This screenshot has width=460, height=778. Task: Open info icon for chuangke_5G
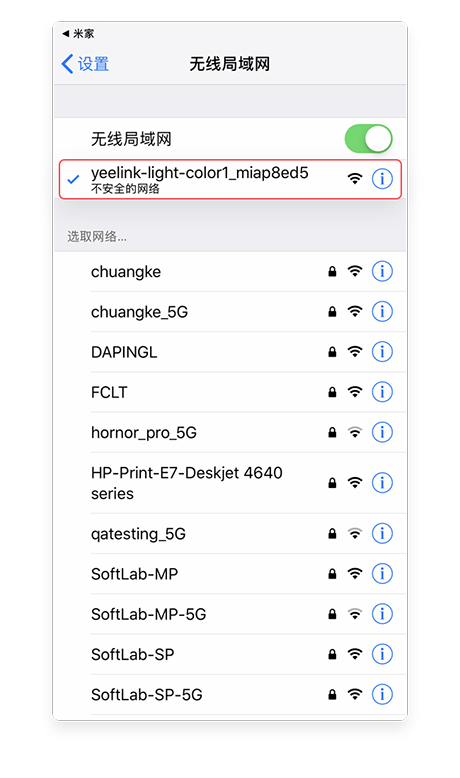[x=382, y=312]
